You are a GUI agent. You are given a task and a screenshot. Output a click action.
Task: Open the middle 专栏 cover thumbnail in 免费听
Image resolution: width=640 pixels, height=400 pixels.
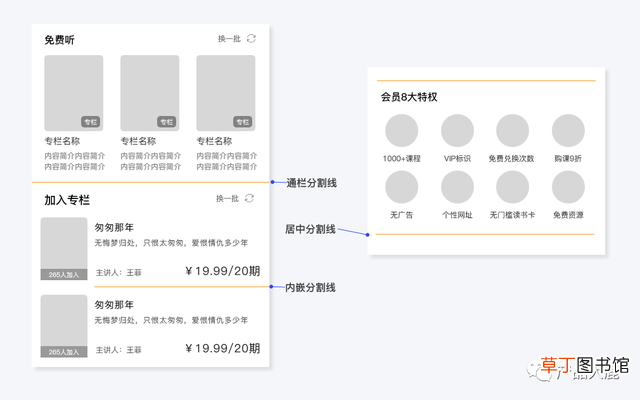[150, 93]
